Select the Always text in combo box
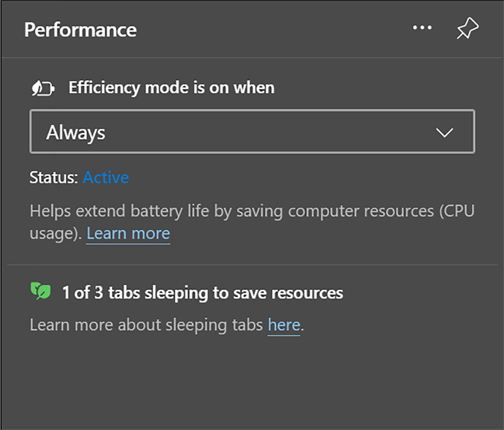 pyautogui.click(x=76, y=133)
